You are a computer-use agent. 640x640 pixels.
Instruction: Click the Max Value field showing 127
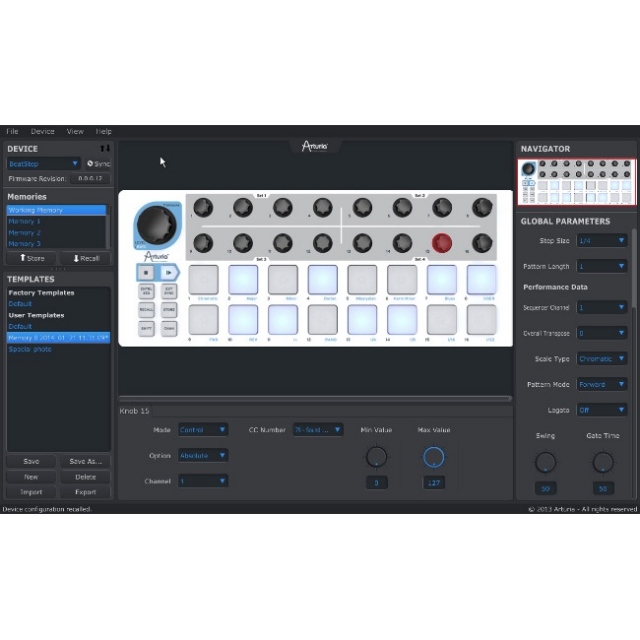[433, 483]
